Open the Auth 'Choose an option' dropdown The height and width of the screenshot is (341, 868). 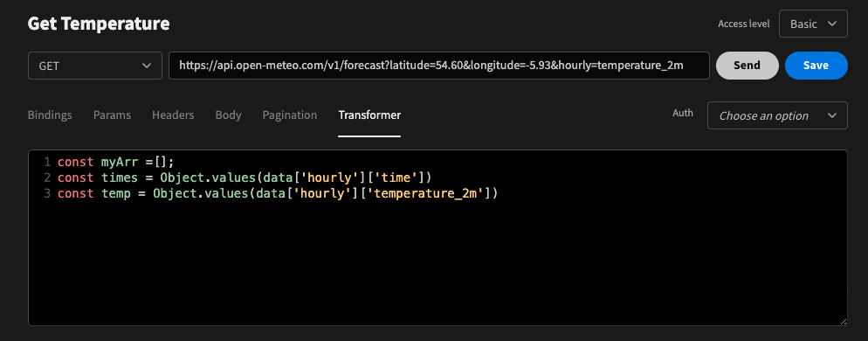777,115
